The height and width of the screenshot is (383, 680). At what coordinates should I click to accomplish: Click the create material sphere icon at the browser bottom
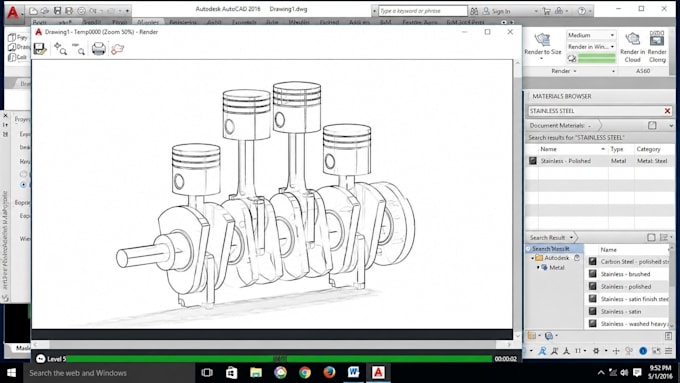[549, 335]
